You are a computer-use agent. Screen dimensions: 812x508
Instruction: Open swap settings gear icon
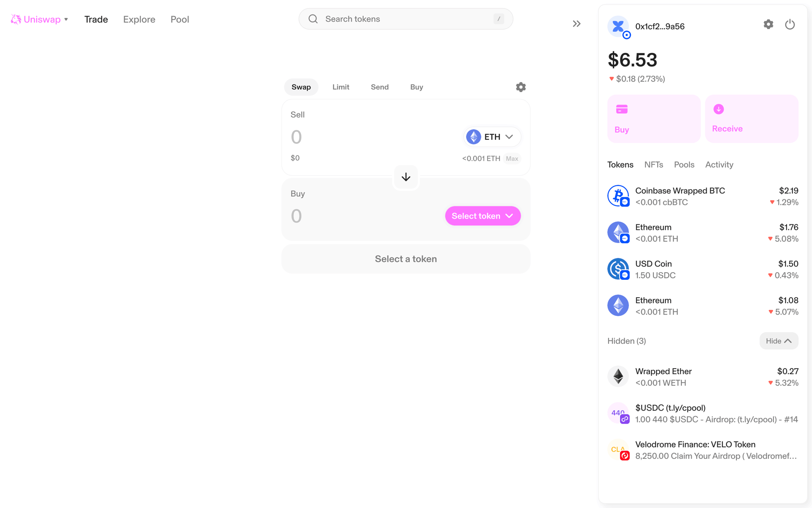pyautogui.click(x=521, y=87)
